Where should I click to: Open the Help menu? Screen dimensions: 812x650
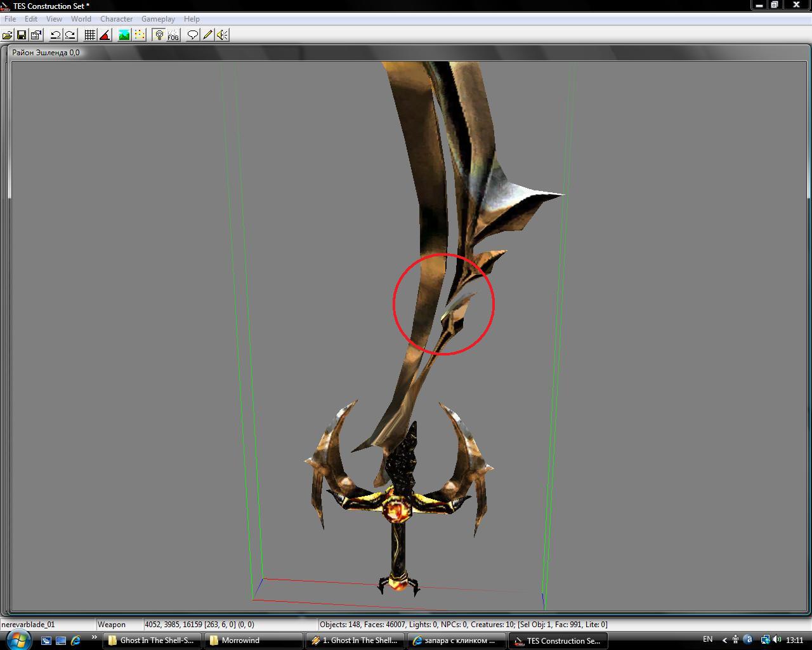tap(192, 19)
